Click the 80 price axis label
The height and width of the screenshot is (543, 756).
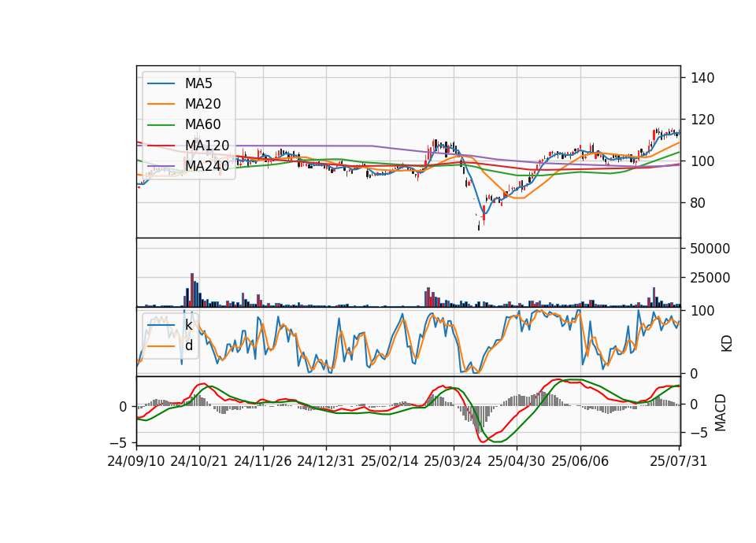click(699, 203)
